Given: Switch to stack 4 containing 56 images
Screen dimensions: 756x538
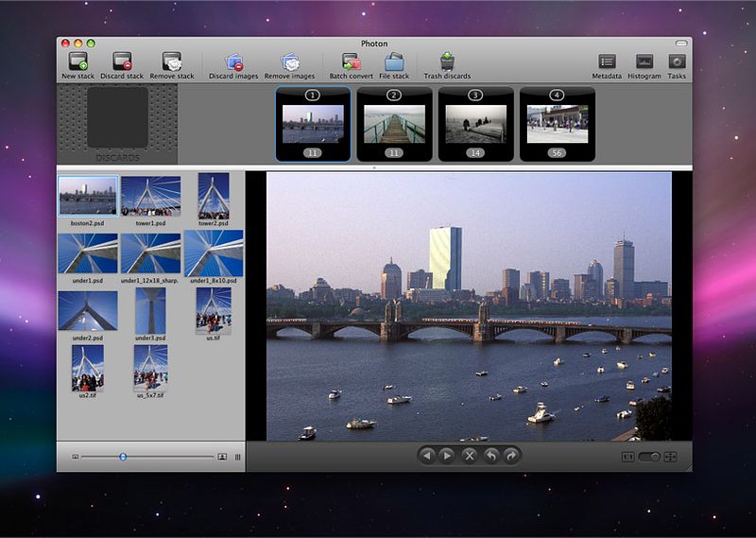Looking at the screenshot, I should [x=557, y=124].
